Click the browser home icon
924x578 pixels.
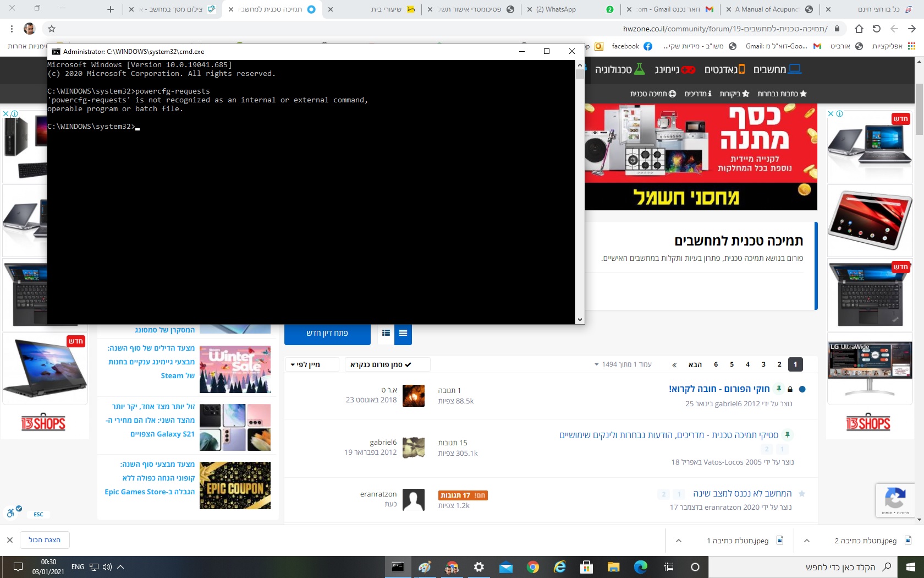[x=859, y=29]
